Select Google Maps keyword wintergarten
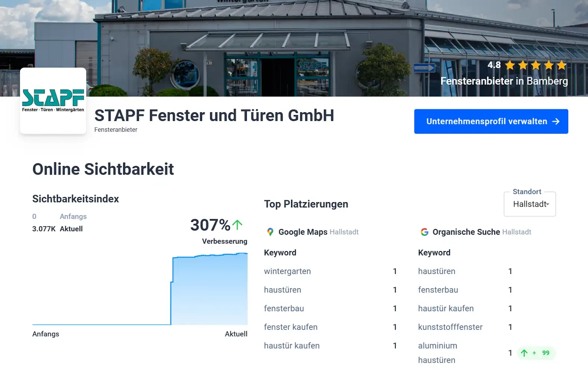The width and height of the screenshot is (588, 373). (x=287, y=271)
